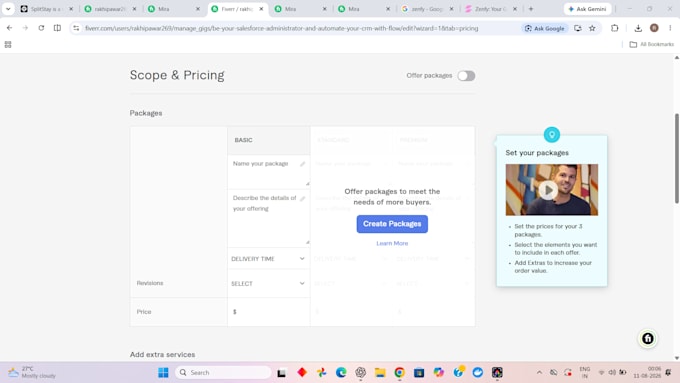Click the teal location pin tip icon
The height and width of the screenshot is (383, 680).
[x=552, y=134]
